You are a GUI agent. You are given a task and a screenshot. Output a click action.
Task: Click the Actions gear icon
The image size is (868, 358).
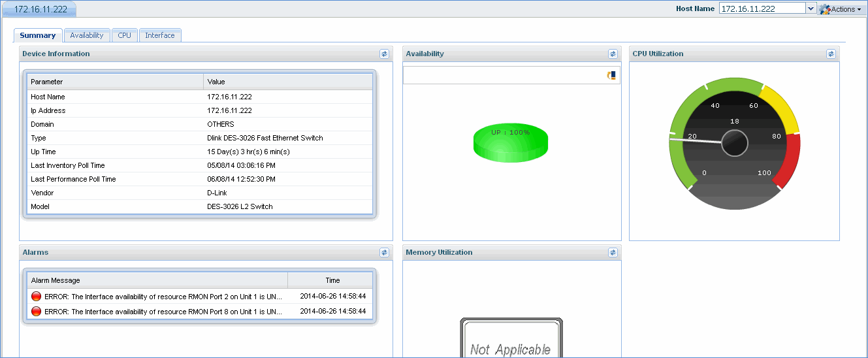825,9
